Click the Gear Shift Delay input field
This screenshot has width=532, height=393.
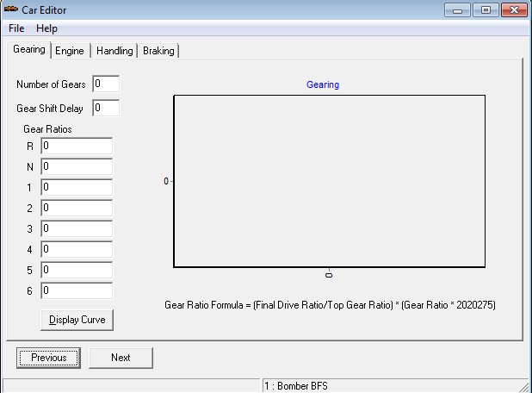pos(106,108)
